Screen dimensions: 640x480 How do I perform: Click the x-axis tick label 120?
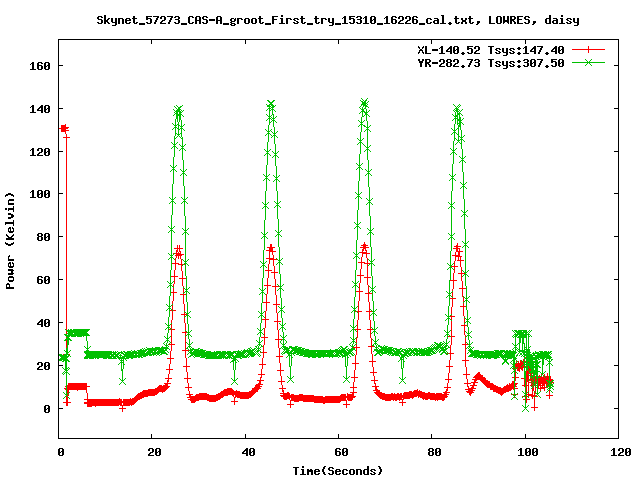(621, 452)
